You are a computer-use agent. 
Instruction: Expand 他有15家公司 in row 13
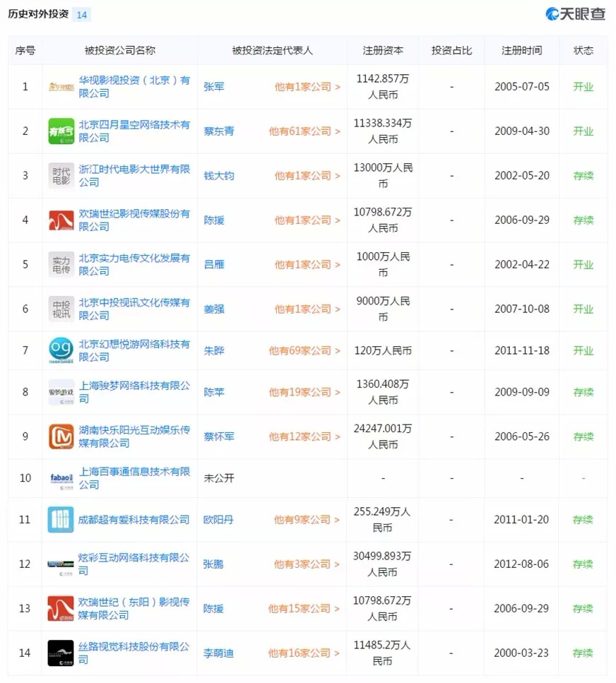point(304,609)
